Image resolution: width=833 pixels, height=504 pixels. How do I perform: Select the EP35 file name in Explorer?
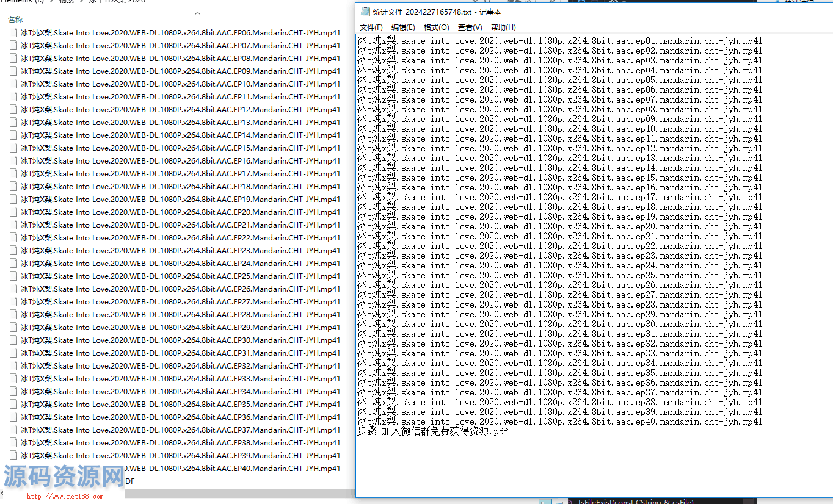[181, 404]
